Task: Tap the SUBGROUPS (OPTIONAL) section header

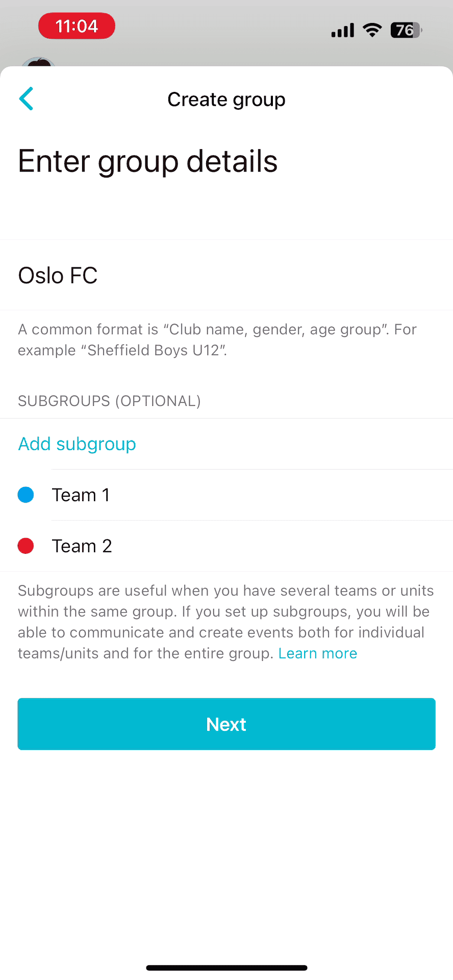Action: [109, 401]
